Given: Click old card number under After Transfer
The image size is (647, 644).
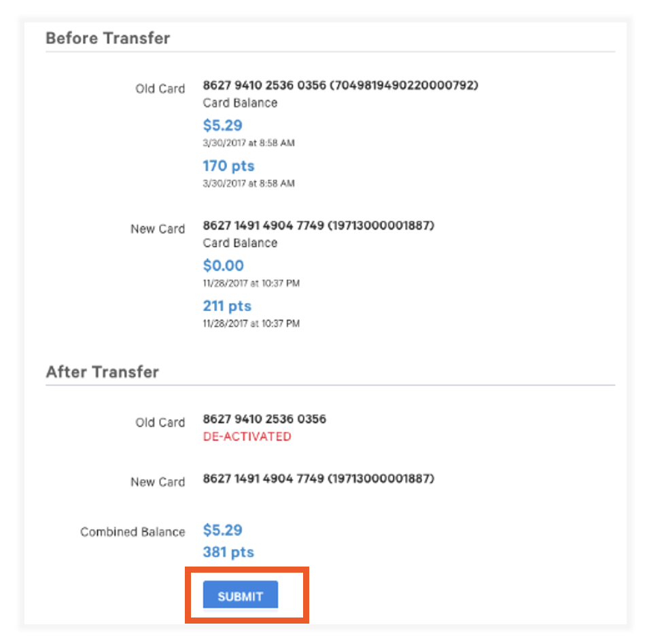Looking at the screenshot, I should tap(264, 419).
